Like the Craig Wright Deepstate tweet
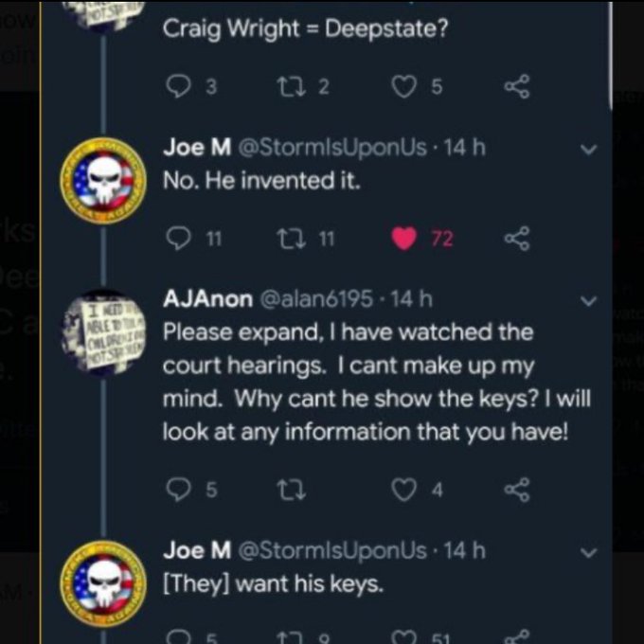 point(406,88)
